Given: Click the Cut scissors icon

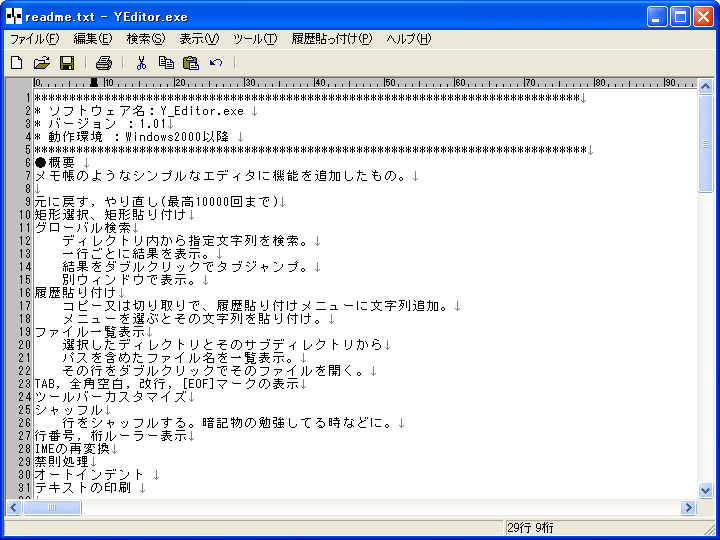Looking at the screenshot, I should pos(141,62).
